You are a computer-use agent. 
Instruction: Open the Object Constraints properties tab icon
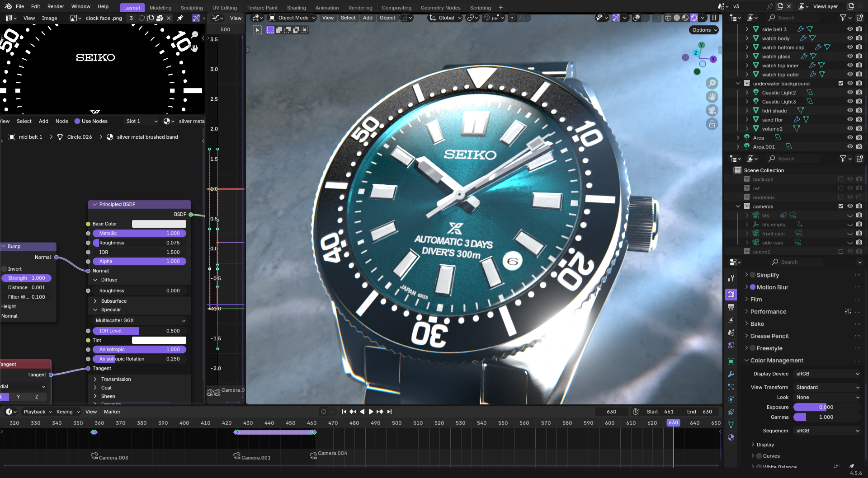click(731, 412)
